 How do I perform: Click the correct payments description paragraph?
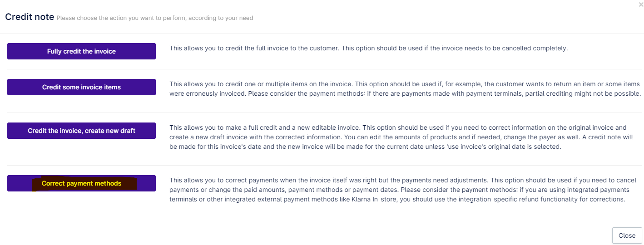[402, 190]
